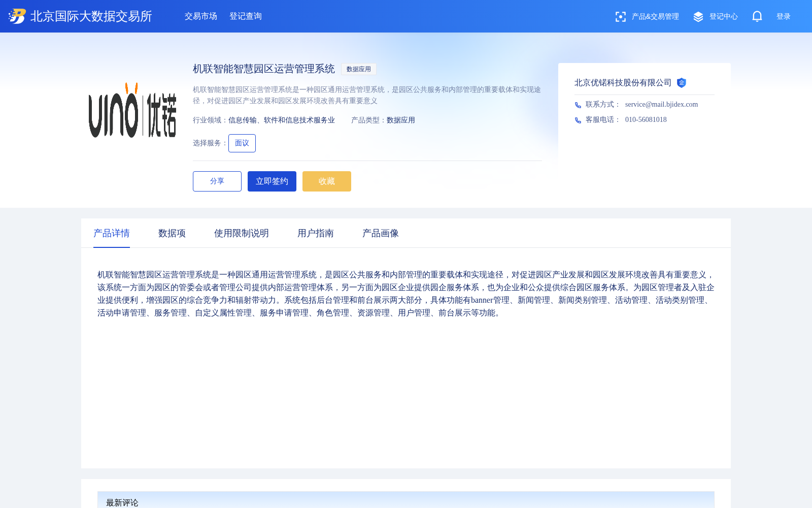The image size is (812, 508).
Task: Click the enterprise verified shield badge
Action: 682,83
